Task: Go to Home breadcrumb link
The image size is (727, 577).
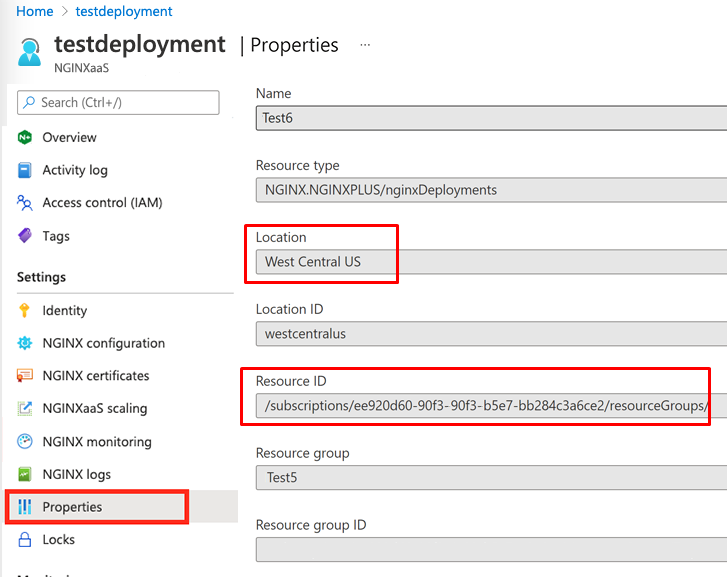Action: coord(35,11)
